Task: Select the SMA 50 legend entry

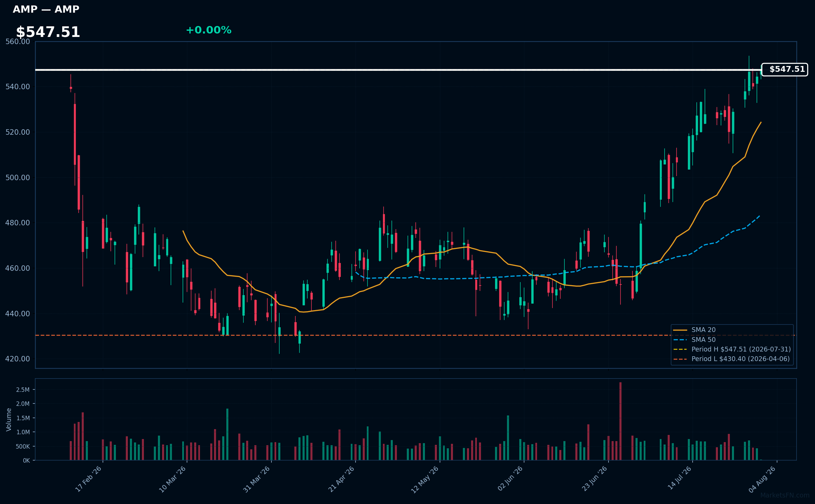Action: point(694,340)
